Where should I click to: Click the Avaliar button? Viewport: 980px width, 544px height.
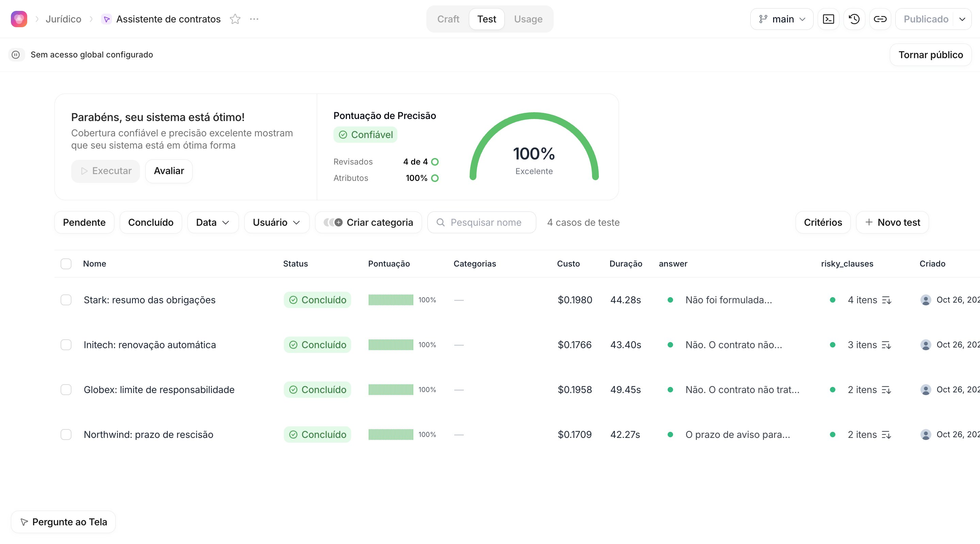point(169,171)
